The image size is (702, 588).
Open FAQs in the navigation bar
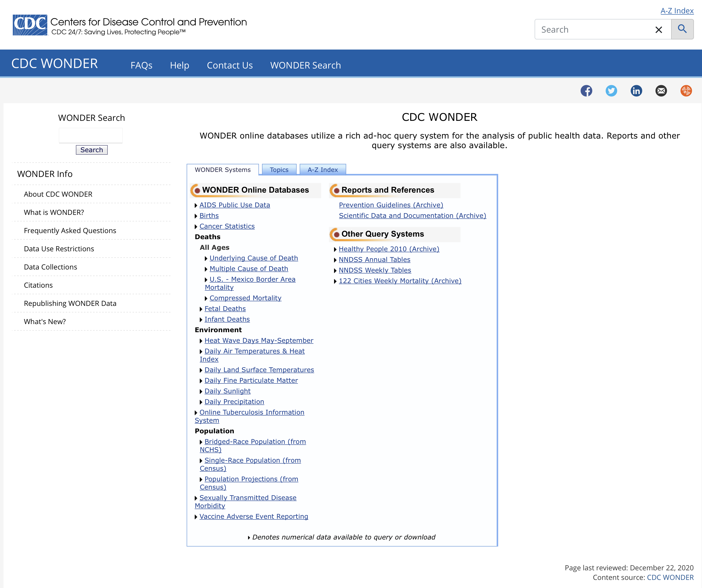[x=141, y=65]
